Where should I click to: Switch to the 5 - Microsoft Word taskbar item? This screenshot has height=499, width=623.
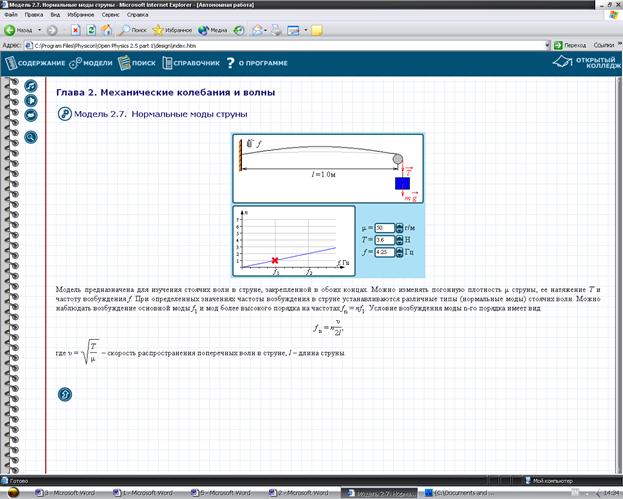coord(221,493)
